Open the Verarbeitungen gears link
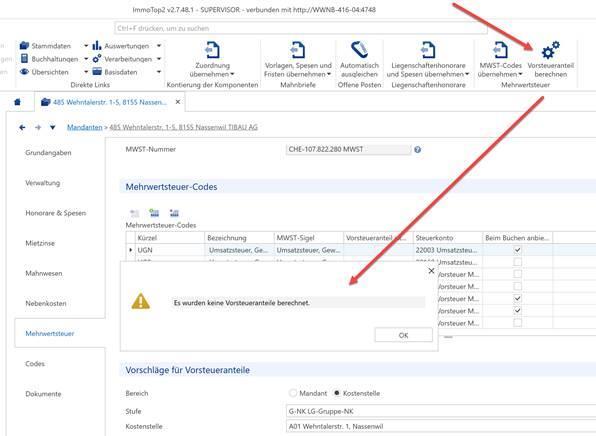The width and height of the screenshot is (596, 436). (122, 59)
